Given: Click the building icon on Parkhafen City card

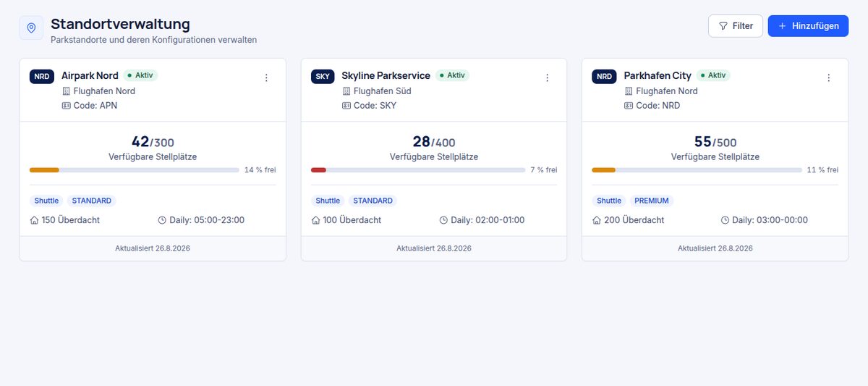Looking at the screenshot, I should (629, 91).
